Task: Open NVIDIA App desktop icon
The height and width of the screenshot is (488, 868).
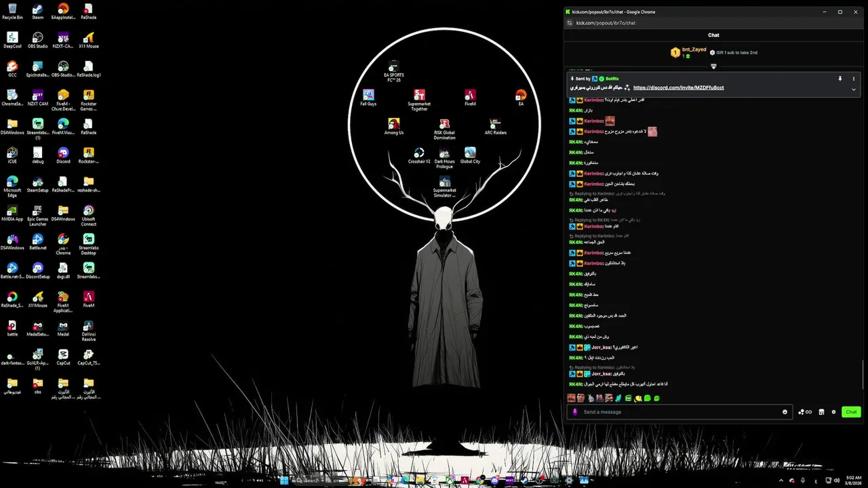Action: click(x=12, y=213)
